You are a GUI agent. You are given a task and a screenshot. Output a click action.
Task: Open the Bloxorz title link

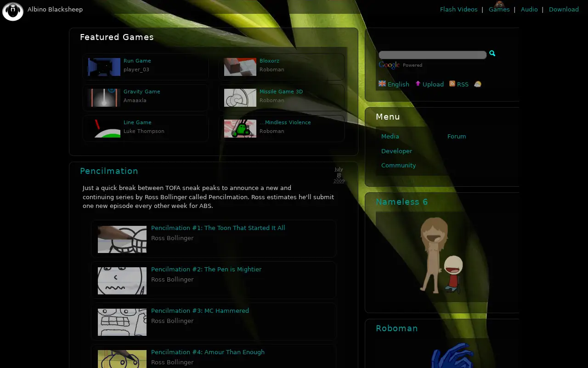(x=269, y=61)
